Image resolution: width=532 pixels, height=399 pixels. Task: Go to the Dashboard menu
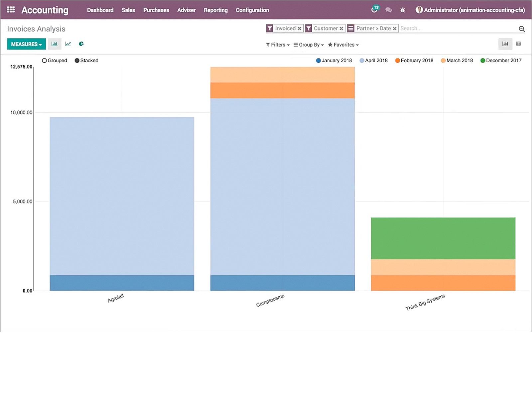[x=100, y=10]
